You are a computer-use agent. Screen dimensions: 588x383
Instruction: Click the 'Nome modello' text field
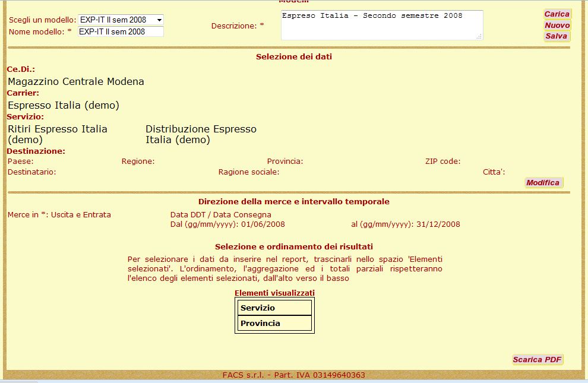[121, 31]
